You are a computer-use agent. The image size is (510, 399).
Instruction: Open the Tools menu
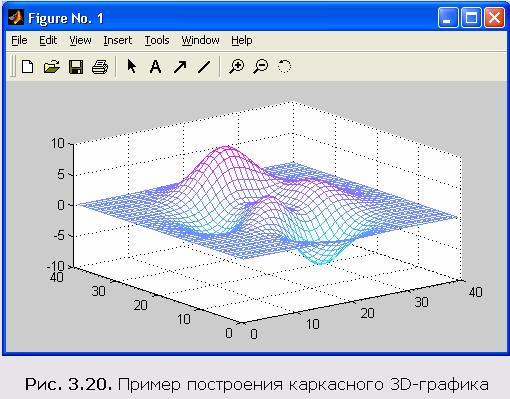tap(157, 40)
